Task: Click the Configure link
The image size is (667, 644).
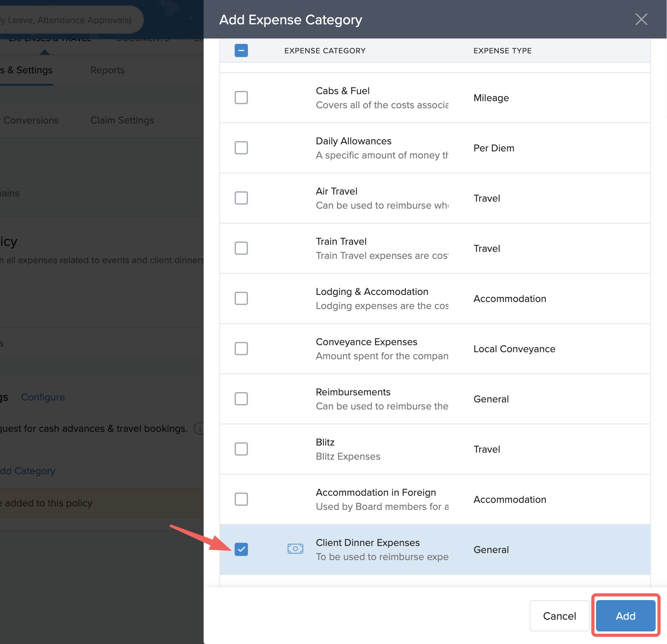Action: click(x=43, y=397)
